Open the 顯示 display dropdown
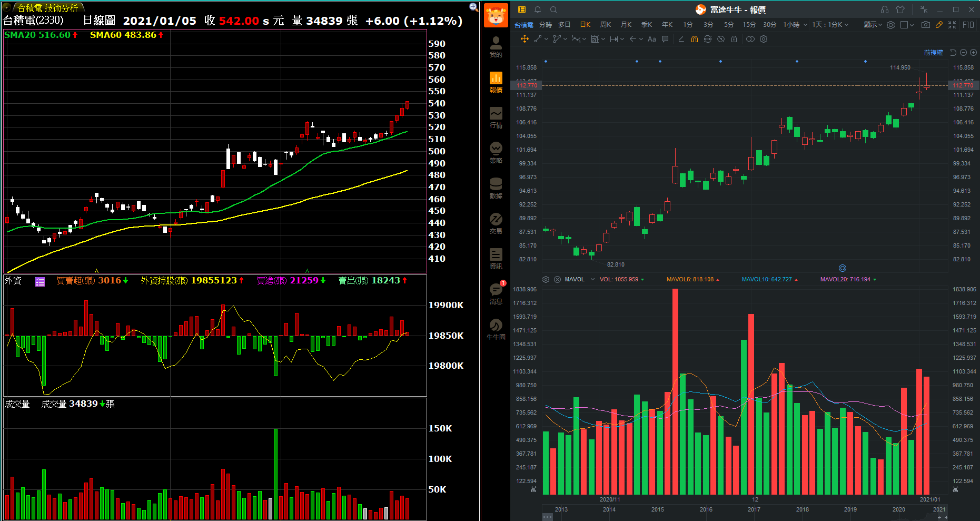Viewport: 980px width, 521px height. 873,25
